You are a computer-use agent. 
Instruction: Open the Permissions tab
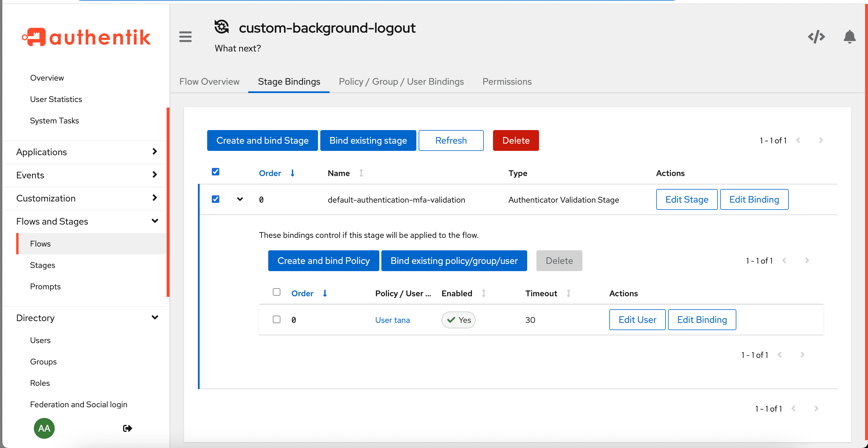point(507,82)
